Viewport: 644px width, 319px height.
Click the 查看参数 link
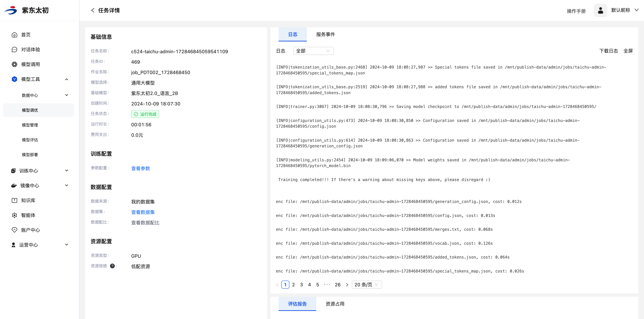click(x=140, y=168)
